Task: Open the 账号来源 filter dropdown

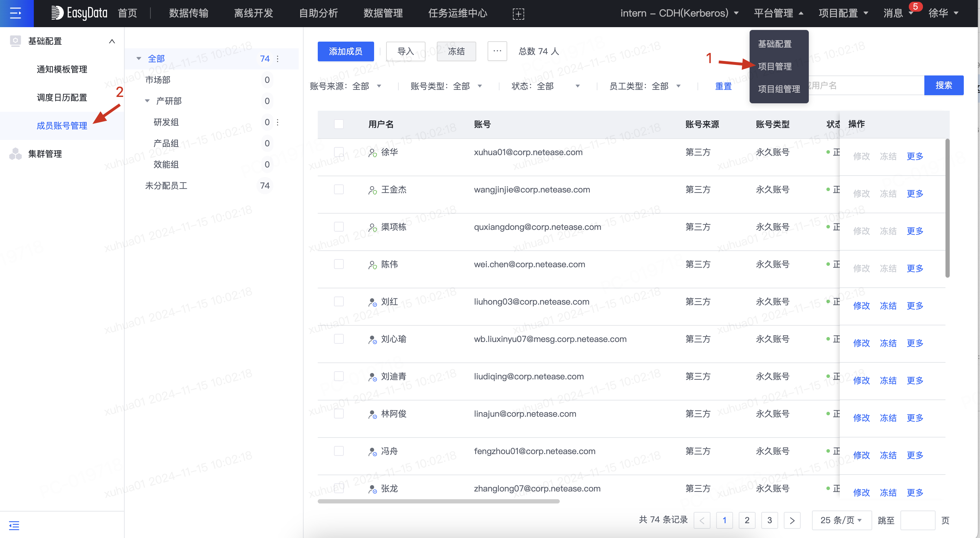Action: click(x=367, y=86)
